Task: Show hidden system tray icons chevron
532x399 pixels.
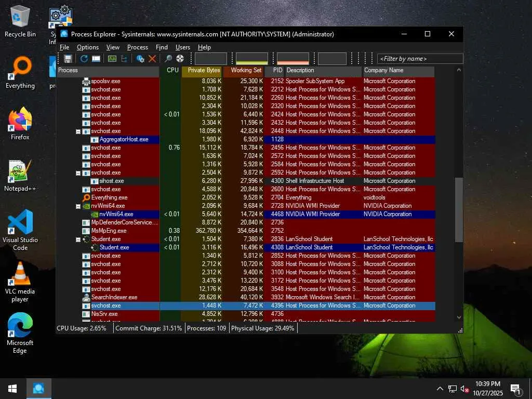Action: [440, 389]
